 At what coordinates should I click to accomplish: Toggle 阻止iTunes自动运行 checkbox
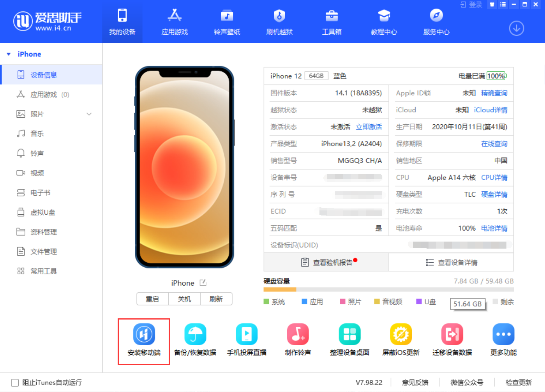15,383
